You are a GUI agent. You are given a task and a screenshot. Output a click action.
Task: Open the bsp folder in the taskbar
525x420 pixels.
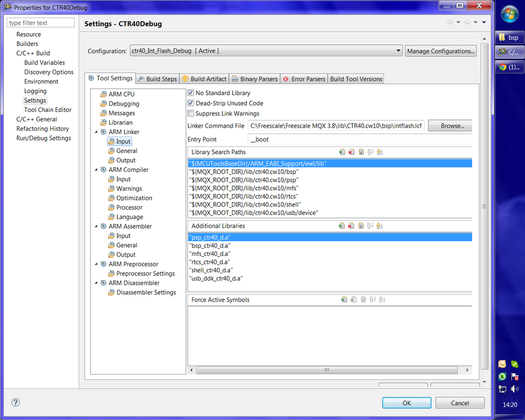click(509, 37)
